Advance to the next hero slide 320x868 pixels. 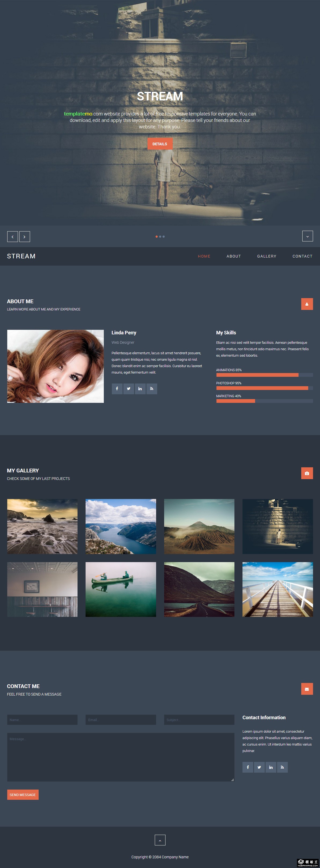tap(25, 237)
